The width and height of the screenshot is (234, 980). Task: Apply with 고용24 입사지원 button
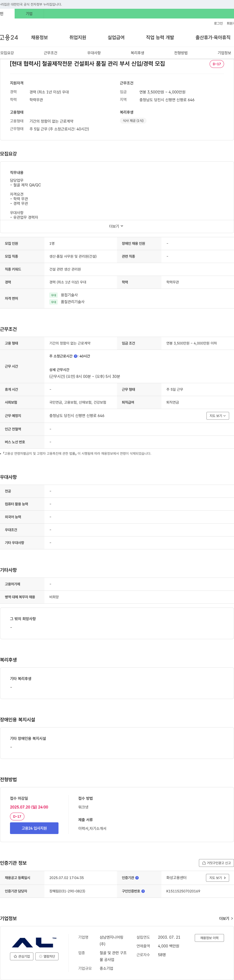click(x=34, y=828)
